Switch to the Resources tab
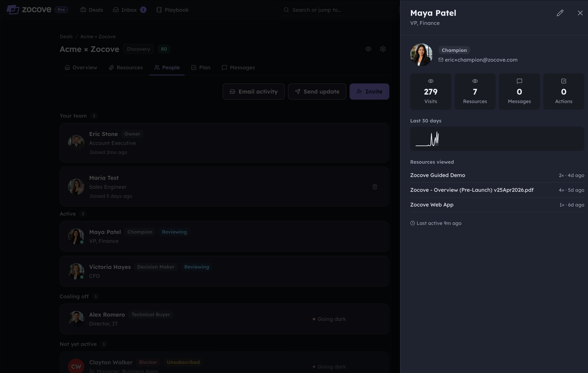This screenshot has height=373, width=588. (x=126, y=67)
